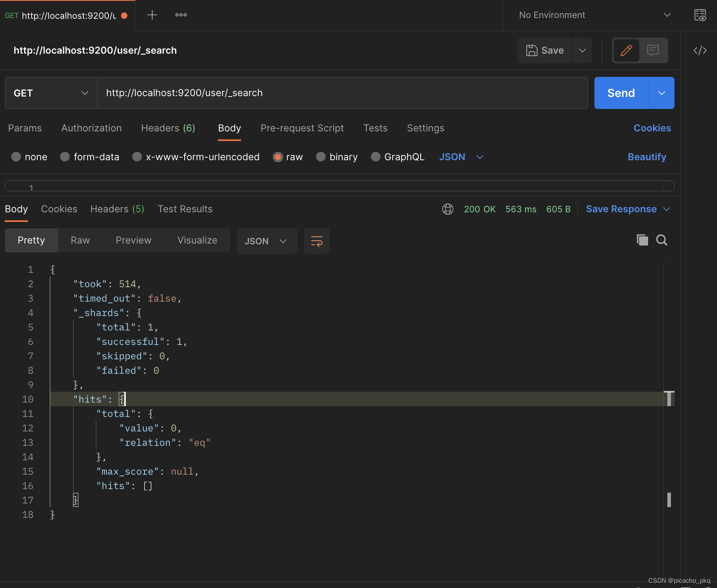Open a new request tab with plus icon
The width and height of the screenshot is (717, 588).
(152, 15)
